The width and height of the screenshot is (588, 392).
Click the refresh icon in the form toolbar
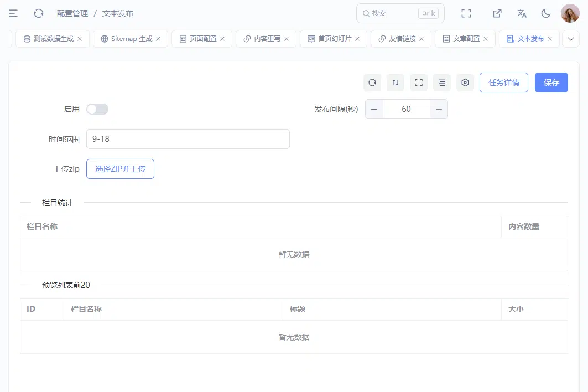[372, 82]
